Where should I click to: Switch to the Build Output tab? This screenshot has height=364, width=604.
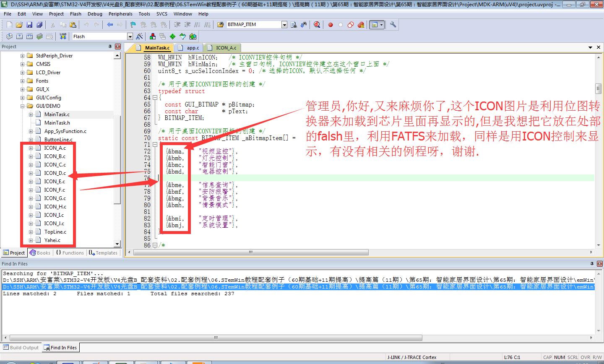(21, 348)
